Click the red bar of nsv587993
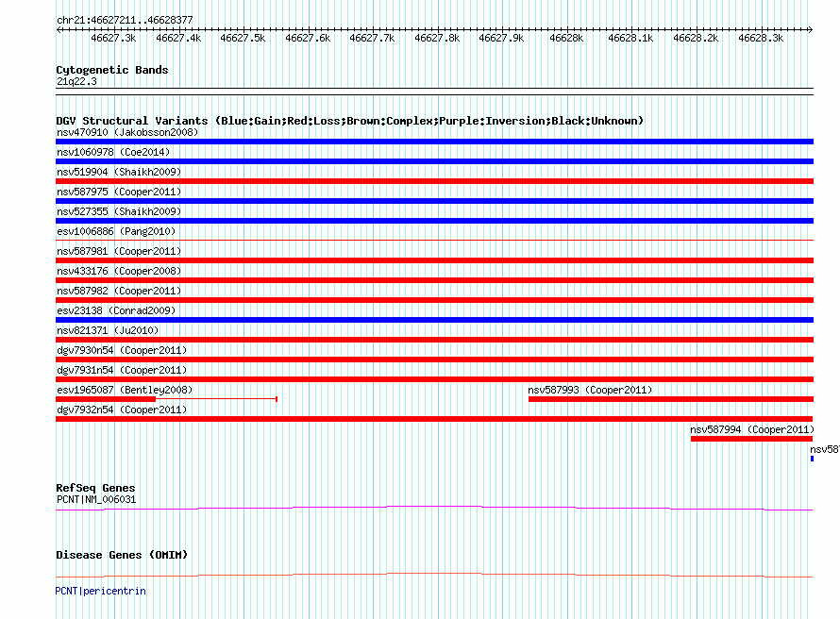 pyautogui.click(x=671, y=399)
